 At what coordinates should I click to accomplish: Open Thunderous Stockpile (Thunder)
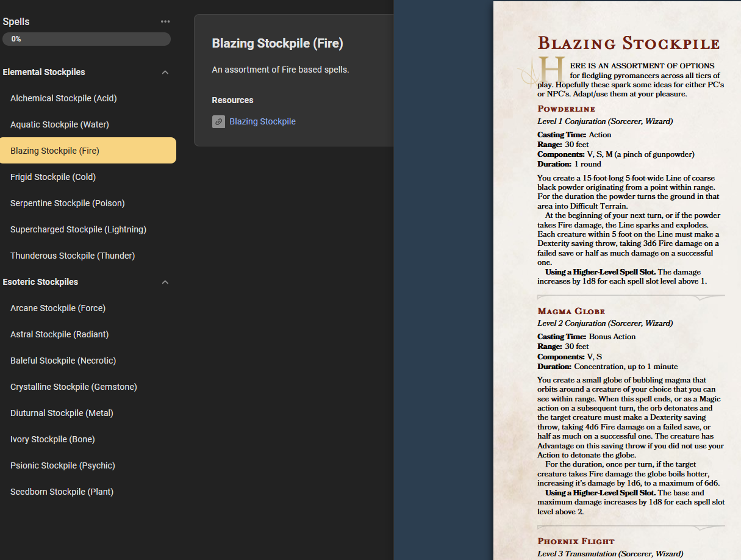click(x=73, y=256)
